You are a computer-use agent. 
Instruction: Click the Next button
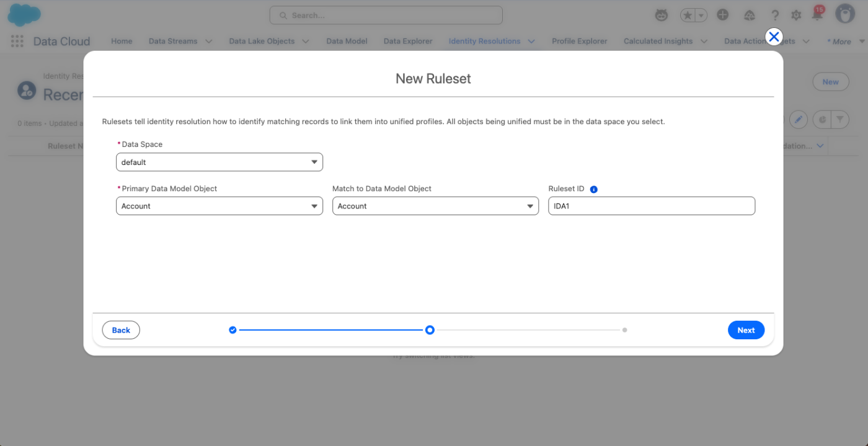coord(746,330)
